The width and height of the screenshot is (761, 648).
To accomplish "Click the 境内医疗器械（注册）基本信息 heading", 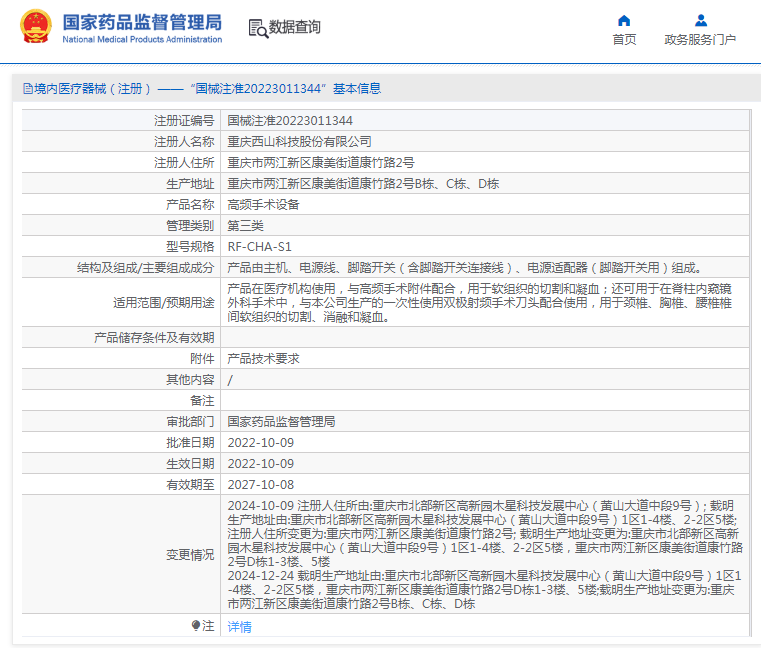I will (x=207, y=88).
